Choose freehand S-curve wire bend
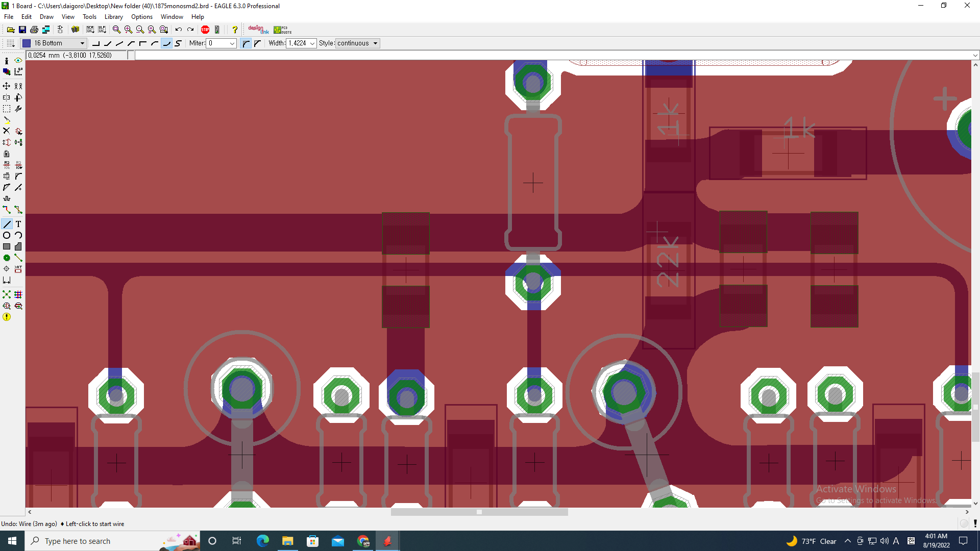Screen dimensions: 980x551 click(178, 43)
